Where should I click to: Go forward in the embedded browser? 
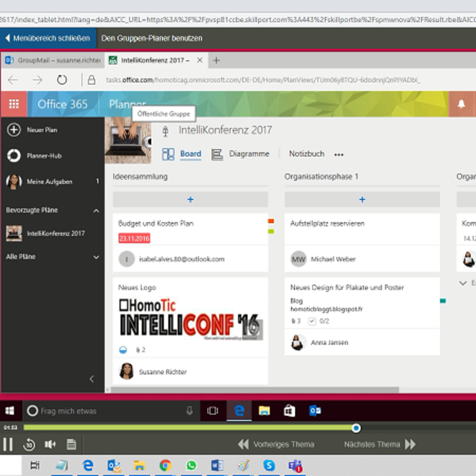37,80
